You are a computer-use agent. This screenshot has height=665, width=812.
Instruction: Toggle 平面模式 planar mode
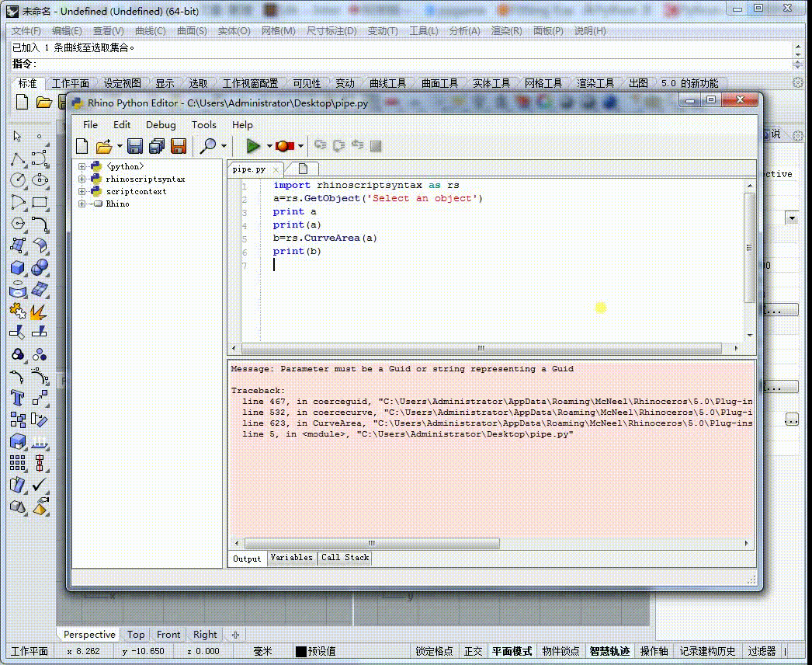click(x=512, y=651)
